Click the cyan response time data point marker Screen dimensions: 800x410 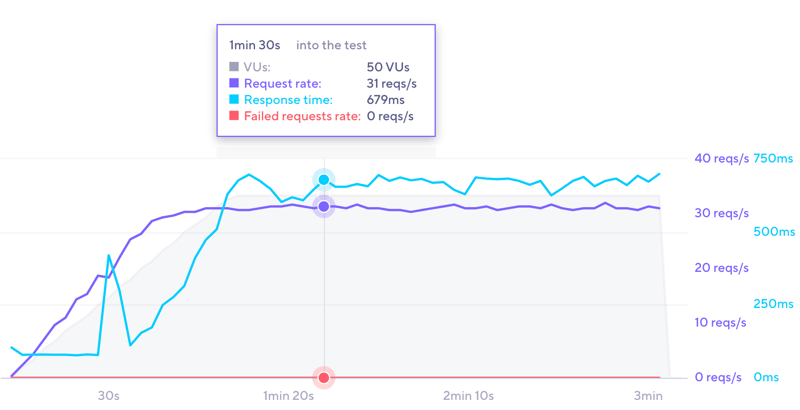tap(324, 180)
